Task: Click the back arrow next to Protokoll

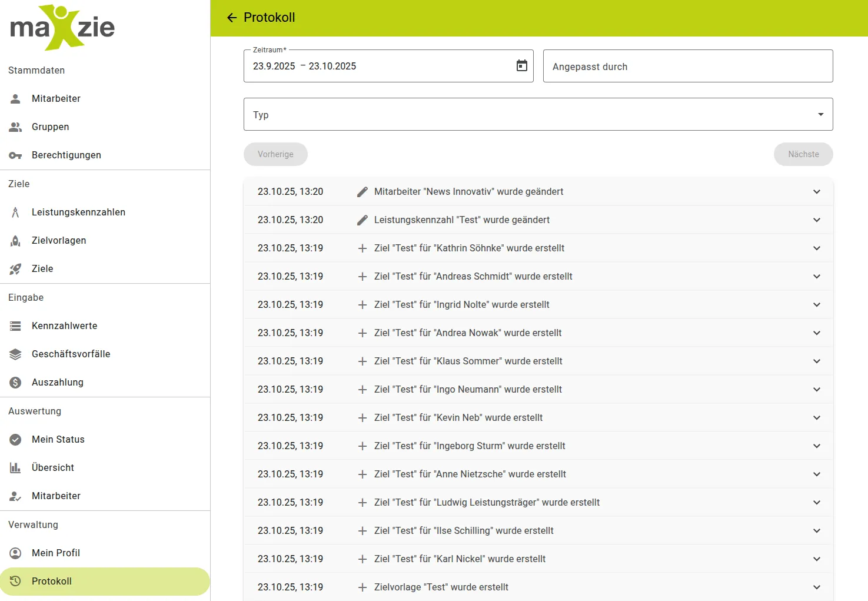Action: [231, 18]
